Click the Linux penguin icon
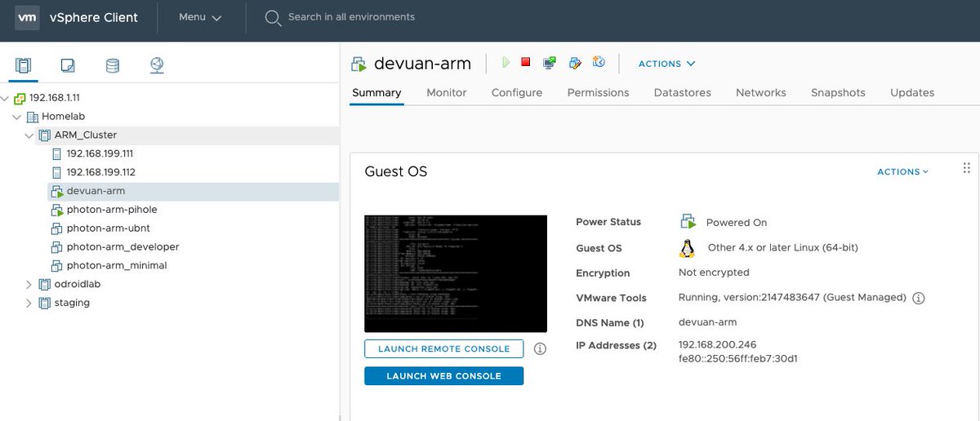The width and height of the screenshot is (980, 421). 687,247
